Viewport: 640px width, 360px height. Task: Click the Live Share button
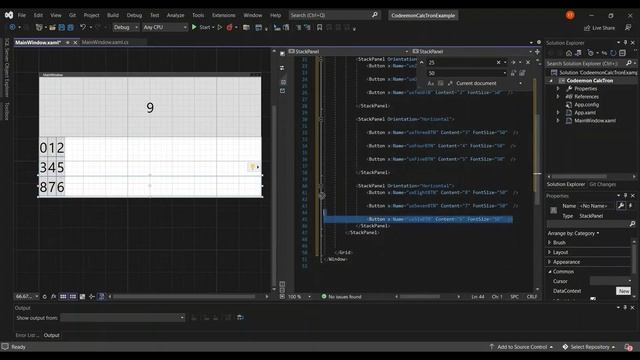coord(599,28)
